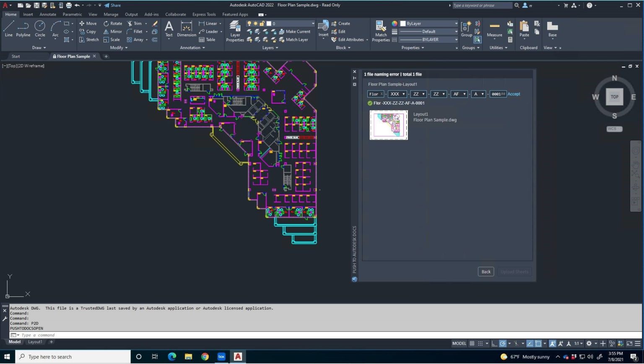
Task: Click the Layout1 sheet thumbnail
Action: tap(388, 125)
